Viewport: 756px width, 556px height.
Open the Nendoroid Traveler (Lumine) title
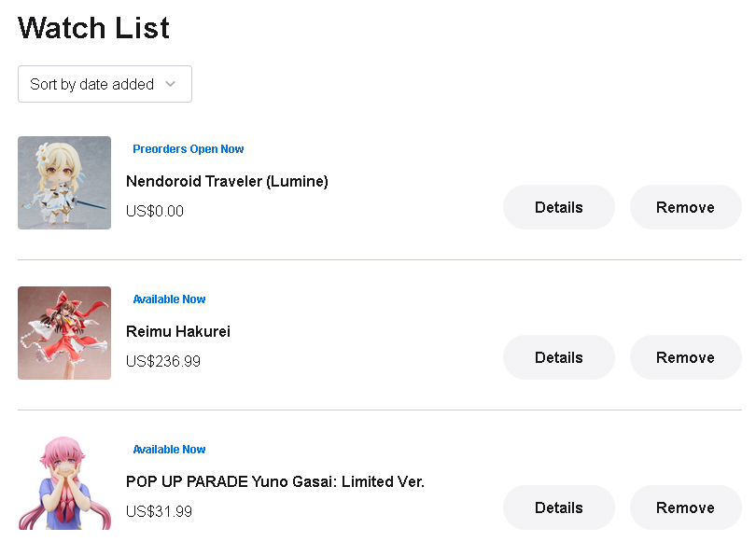click(227, 181)
